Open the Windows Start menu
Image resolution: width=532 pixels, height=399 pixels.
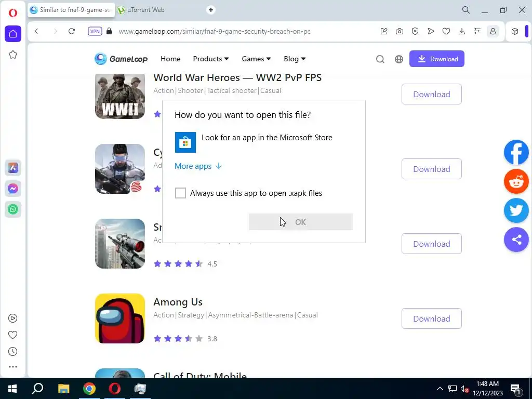[x=12, y=389]
